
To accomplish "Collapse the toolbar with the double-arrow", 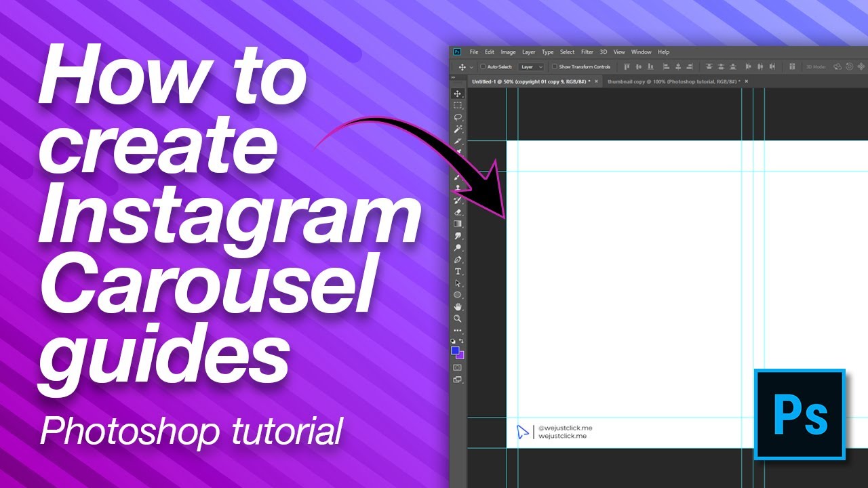I will pos(453,77).
